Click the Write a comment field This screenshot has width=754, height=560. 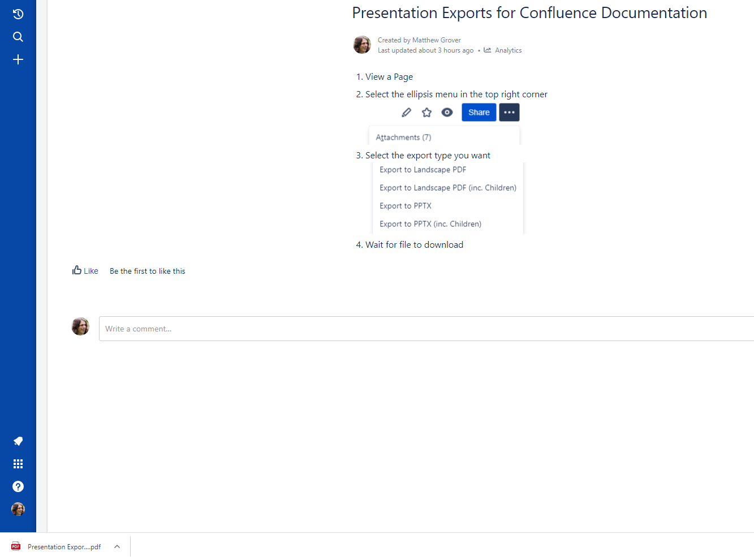426,329
